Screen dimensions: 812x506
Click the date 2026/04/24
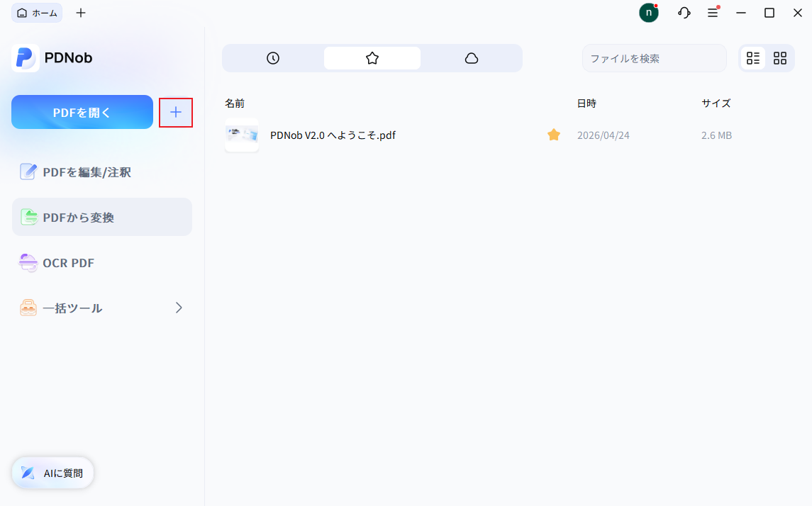604,135
